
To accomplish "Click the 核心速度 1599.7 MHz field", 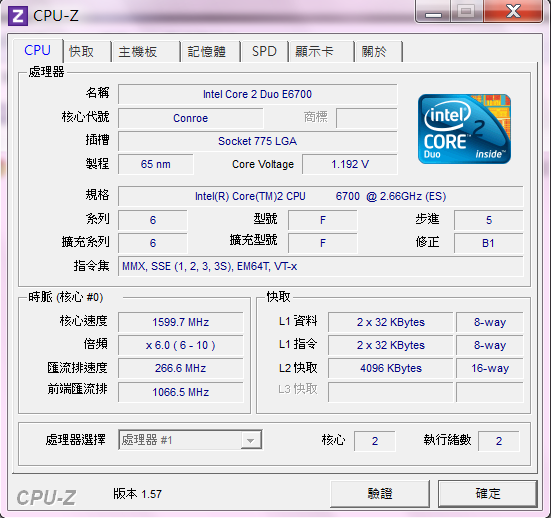I will (x=181, y=322).
